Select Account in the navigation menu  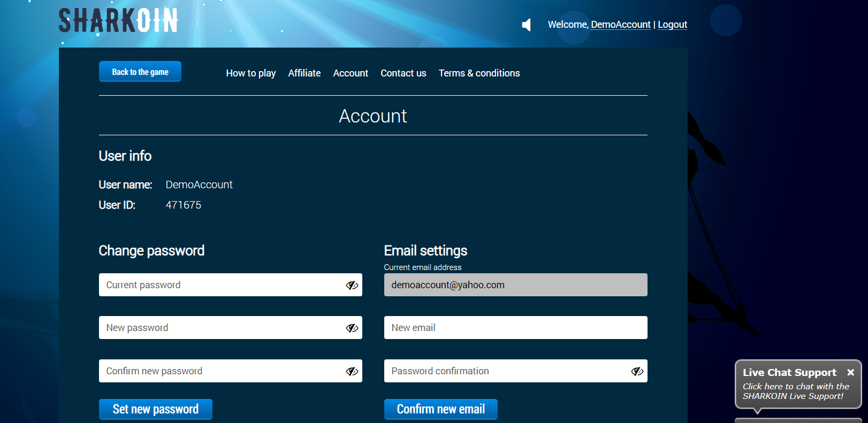(x=351, y=73)
